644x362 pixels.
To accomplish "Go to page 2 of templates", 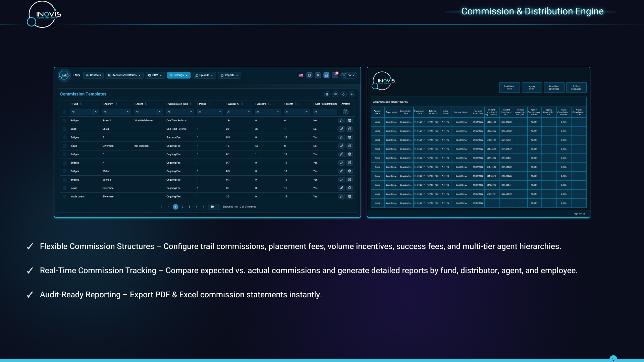I will coord(182,207).
